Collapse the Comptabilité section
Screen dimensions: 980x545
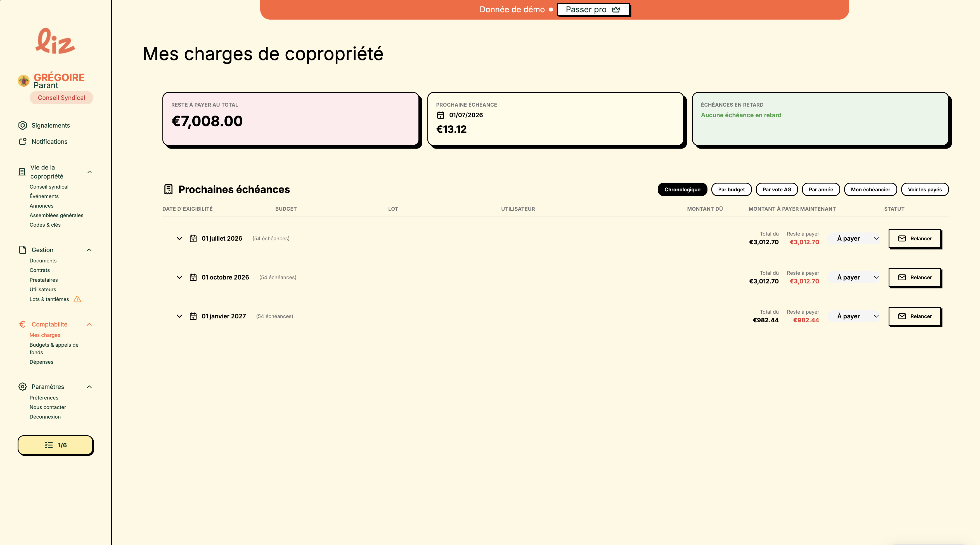pos(89,324)
